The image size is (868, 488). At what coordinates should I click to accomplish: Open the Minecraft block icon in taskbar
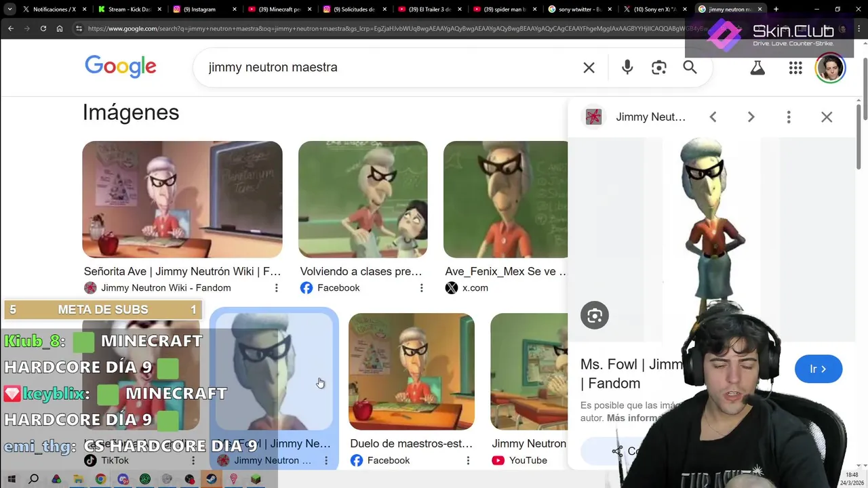tap(256, 479)
